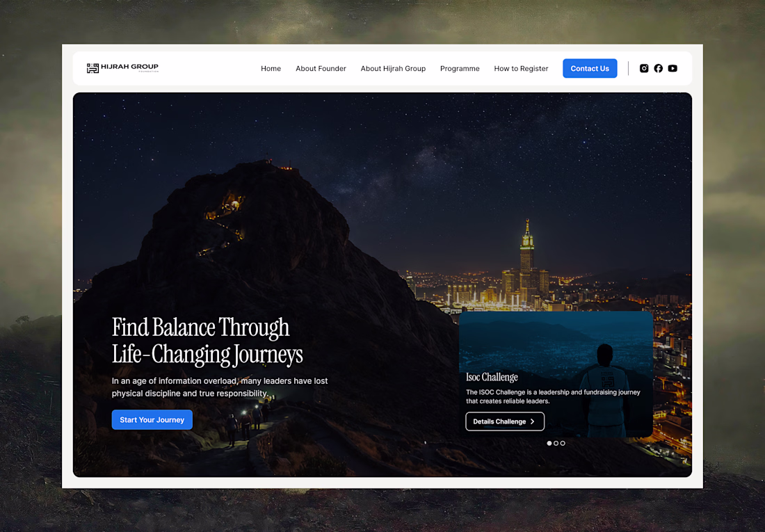Viewport: 765px width, 532px height.
Task: Open the Details Challenge button
Action: coord(505,421)
